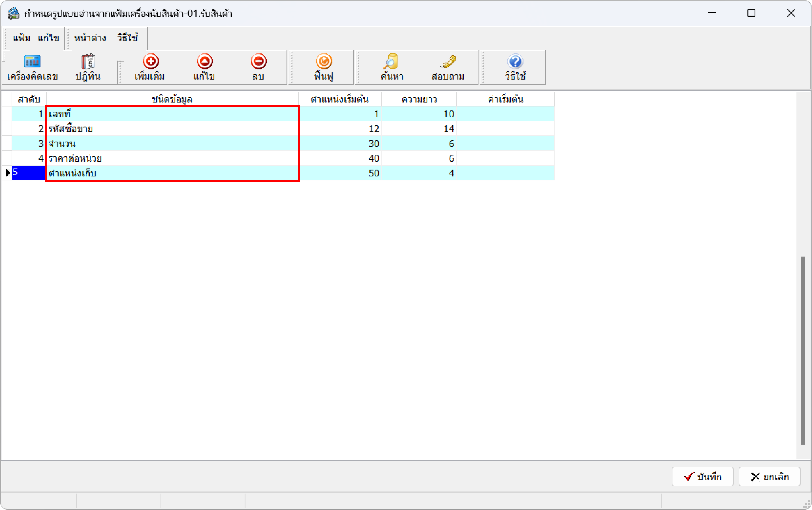Click the ฟื้นฟู refresh icon
Image resolution: width=812 pixels, height=510 pixels.
point(324,68)
